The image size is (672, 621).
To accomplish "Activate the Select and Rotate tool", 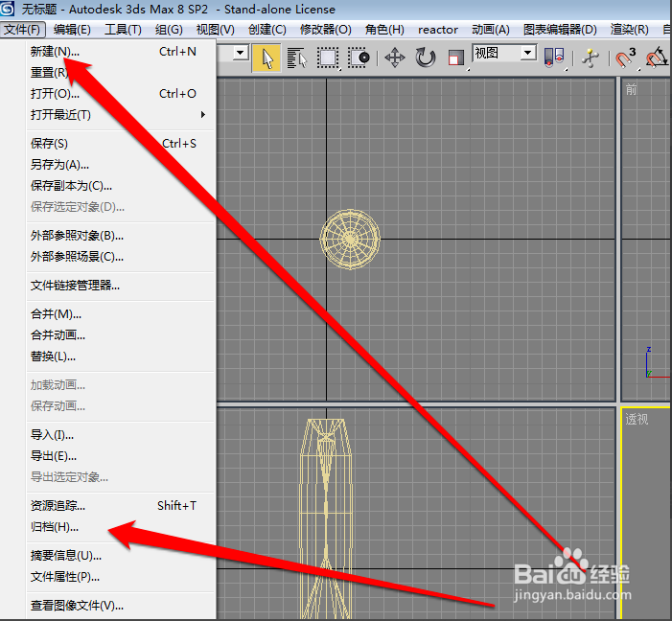I will [x=425, y=57].
